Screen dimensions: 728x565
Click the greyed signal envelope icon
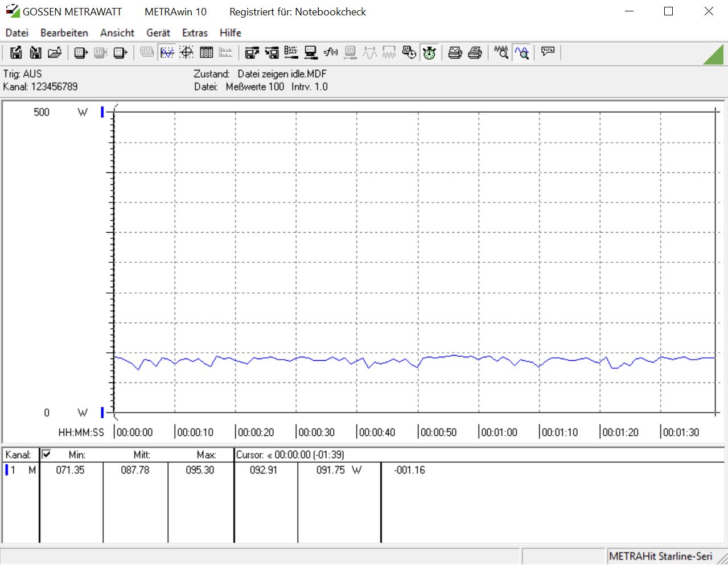coord(389,53)
